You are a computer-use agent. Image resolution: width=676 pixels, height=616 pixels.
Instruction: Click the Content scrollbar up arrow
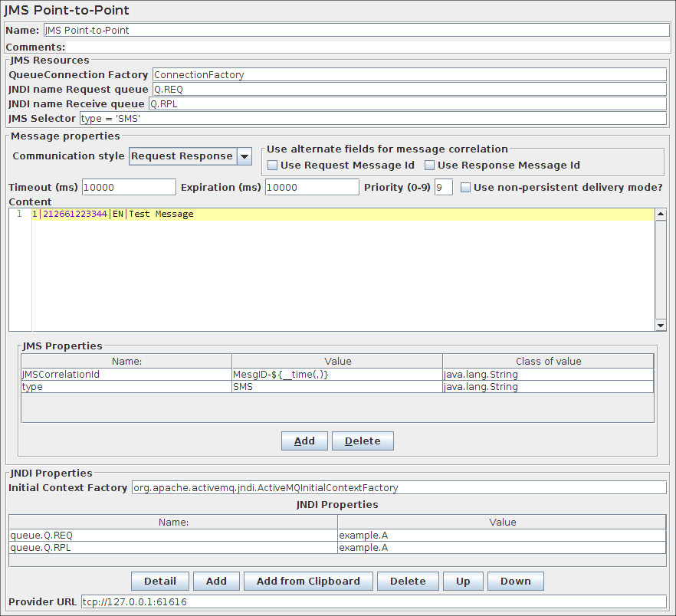click(661, 215)
